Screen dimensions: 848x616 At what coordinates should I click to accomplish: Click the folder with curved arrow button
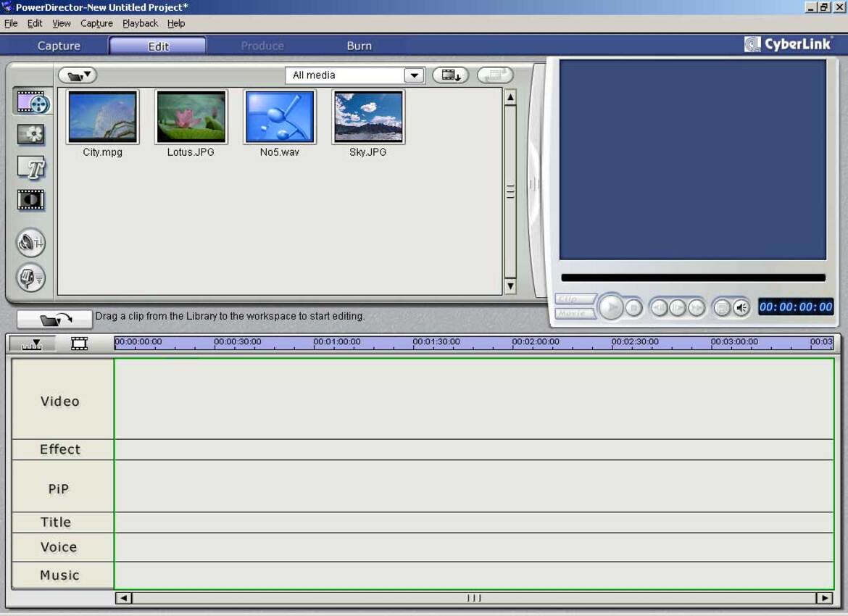(54, 319)
